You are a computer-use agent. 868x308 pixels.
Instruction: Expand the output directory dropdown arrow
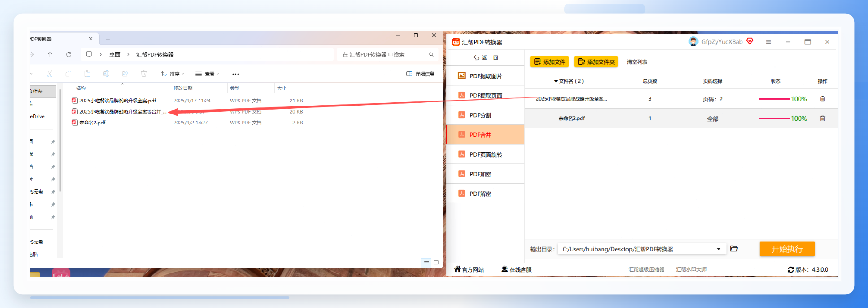point(719,249)
